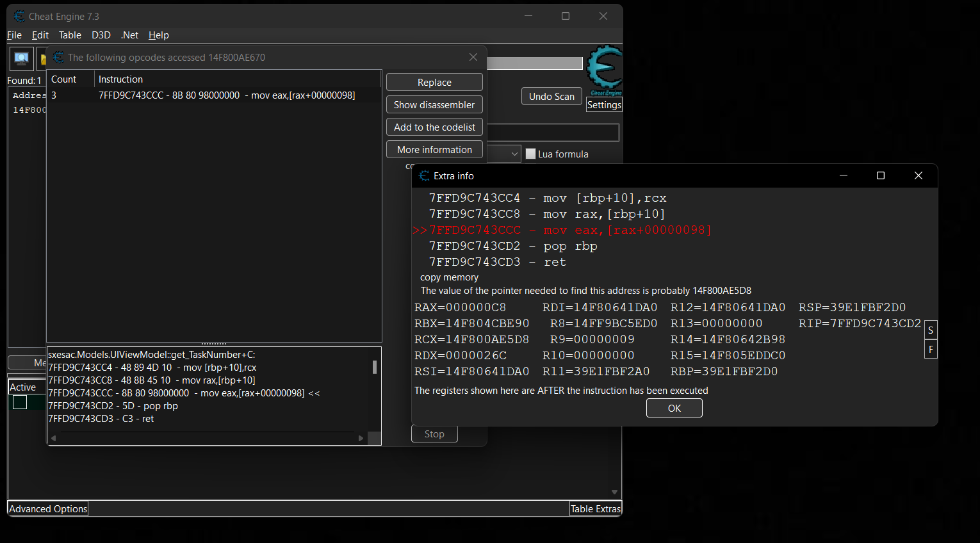Image resolution: width=980 pixels, height=543 pixels.
Task: Click RCX=14F800AE5D8 register value
Action: point(471,339)
